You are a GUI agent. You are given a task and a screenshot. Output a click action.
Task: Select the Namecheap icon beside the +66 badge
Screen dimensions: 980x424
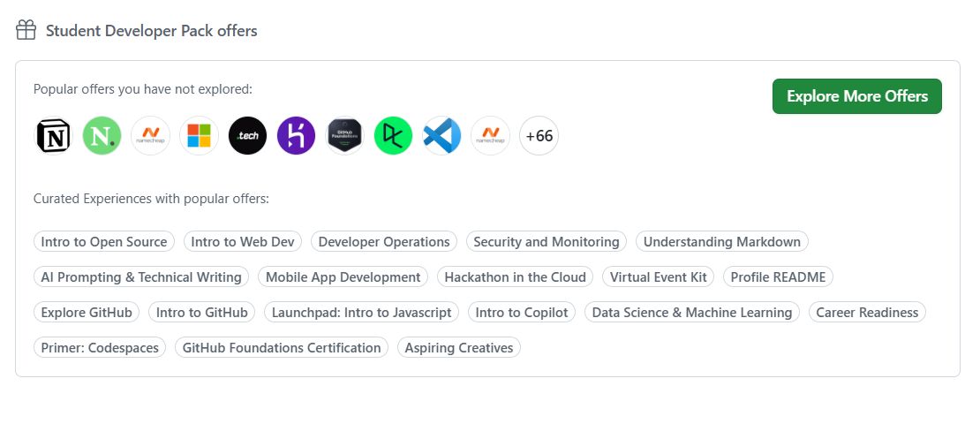491,136
